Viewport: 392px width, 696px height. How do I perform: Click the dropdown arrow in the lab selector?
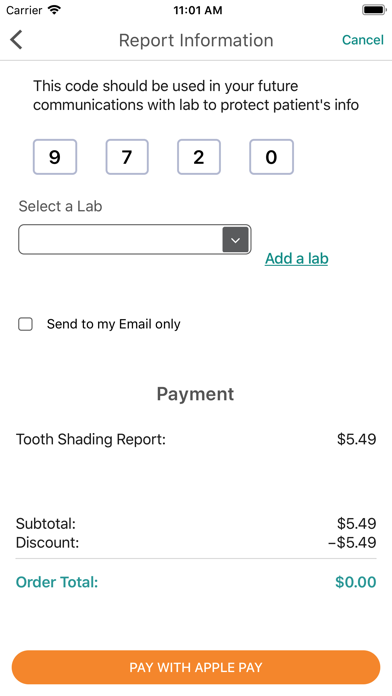tap(235, 240)
